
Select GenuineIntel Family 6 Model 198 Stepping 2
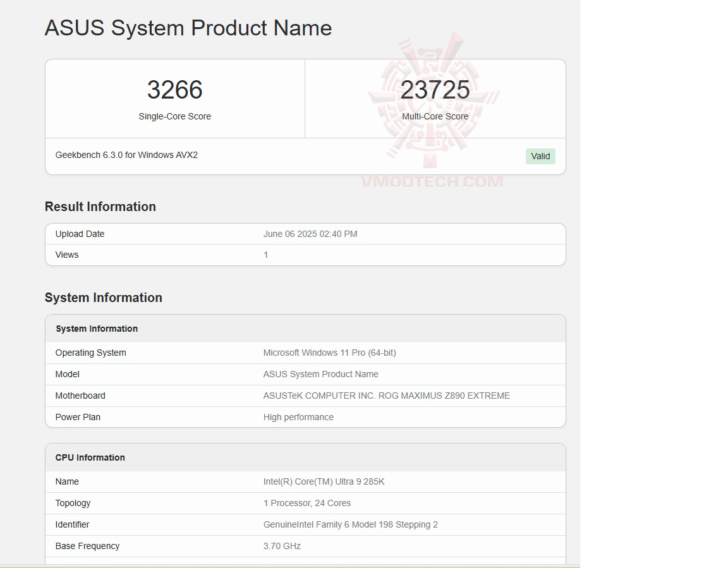tap(351, 524)
